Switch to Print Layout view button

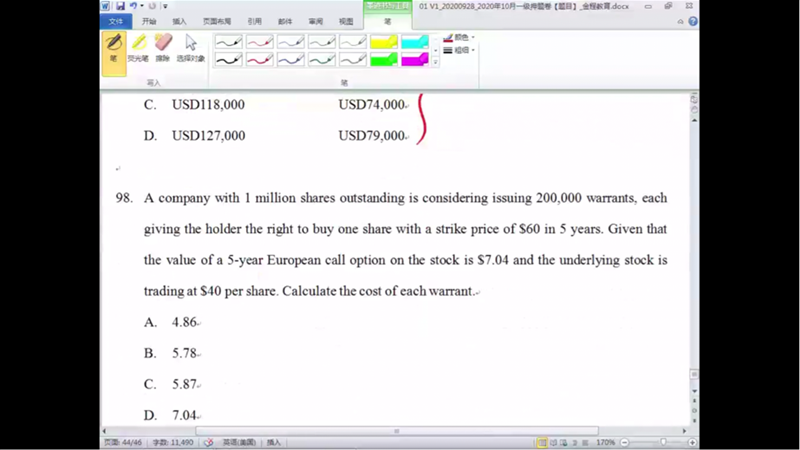click(x=543, y=442)
